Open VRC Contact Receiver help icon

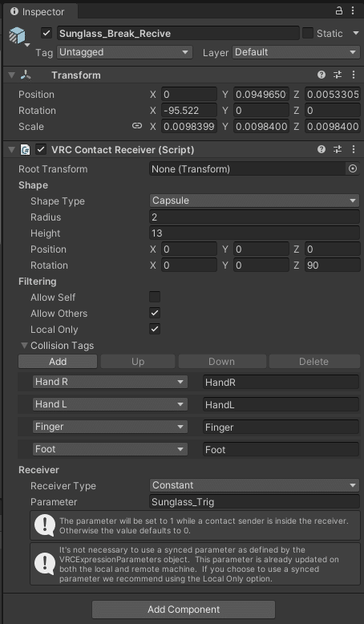click(322, 150)
